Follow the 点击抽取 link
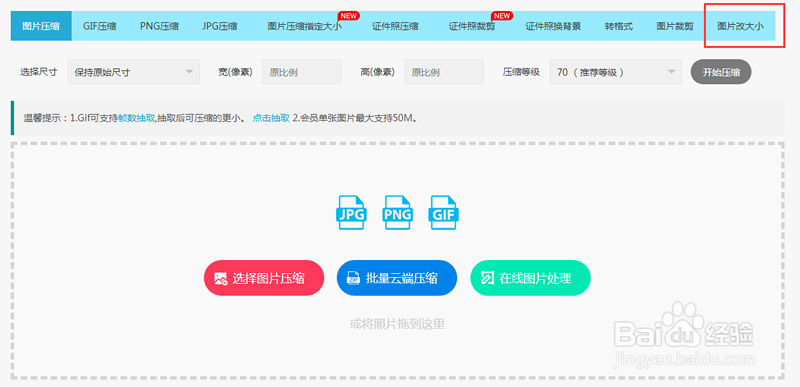 click(271, 118)
